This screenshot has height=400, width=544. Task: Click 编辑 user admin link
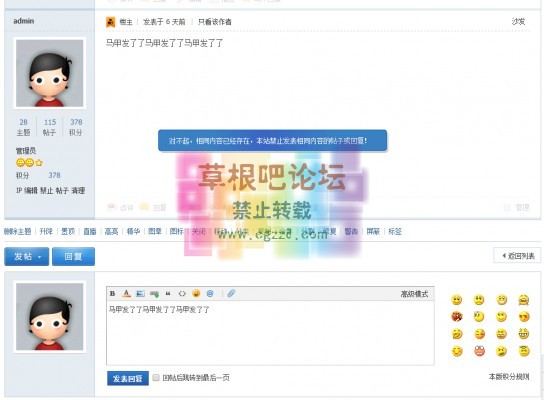click(31, 190)
